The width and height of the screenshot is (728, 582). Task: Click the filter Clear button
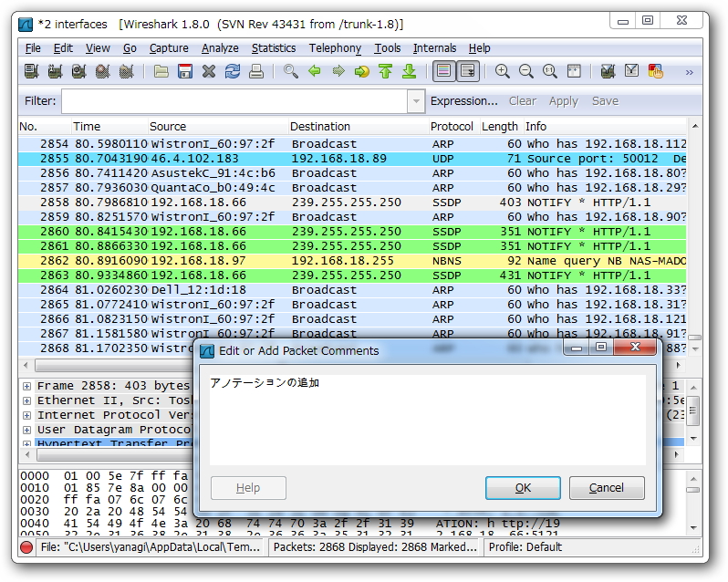click(523, 101)
